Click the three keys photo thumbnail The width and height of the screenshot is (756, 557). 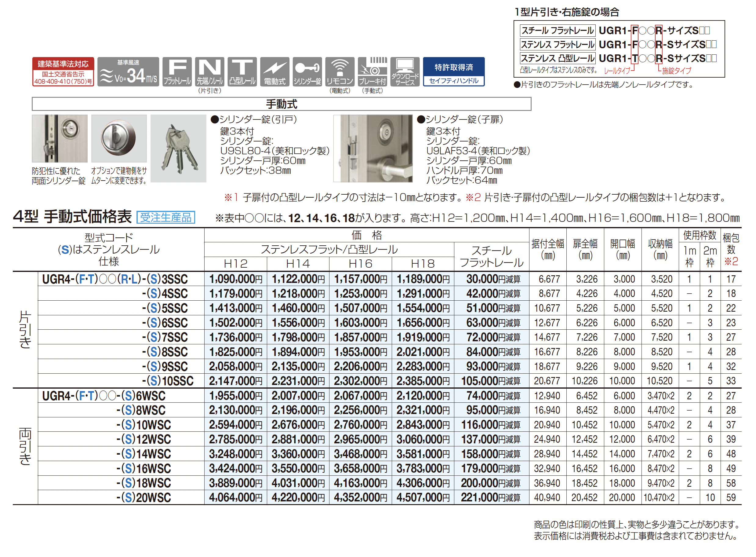(x=178, y=148)
